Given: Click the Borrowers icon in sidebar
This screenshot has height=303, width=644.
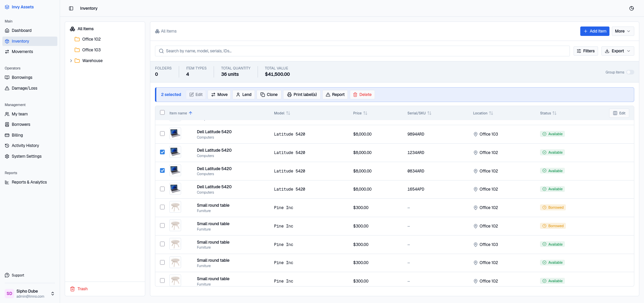Looking at the screenshot, I should point(7,124).
